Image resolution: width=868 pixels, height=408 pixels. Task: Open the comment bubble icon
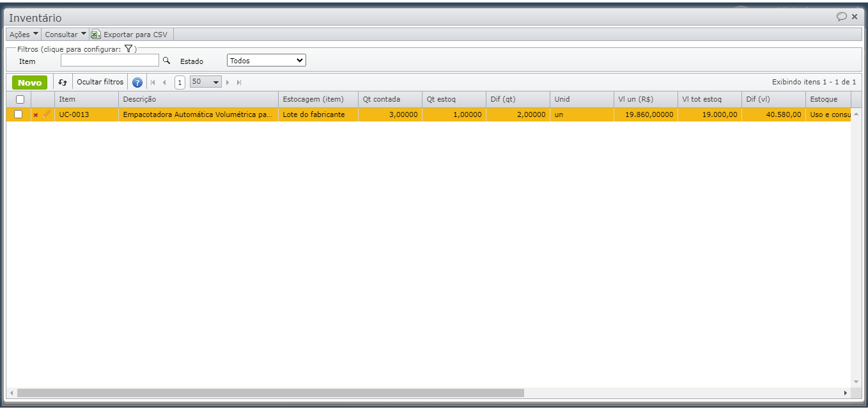[x=842, y=17]
